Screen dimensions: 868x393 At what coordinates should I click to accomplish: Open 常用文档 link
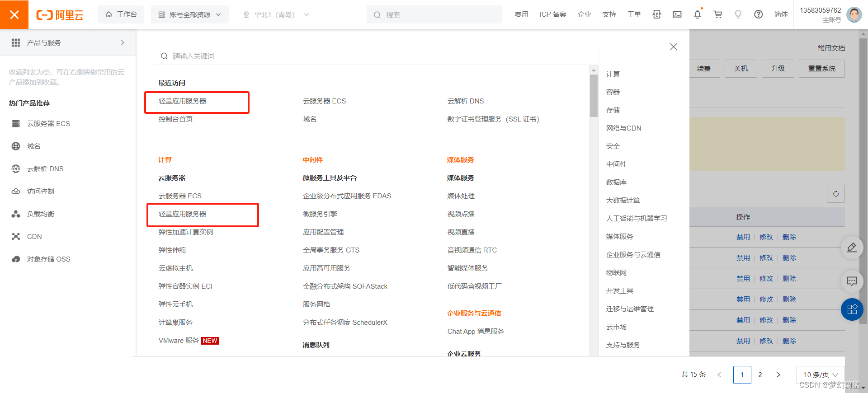click(x=831, y=48)
